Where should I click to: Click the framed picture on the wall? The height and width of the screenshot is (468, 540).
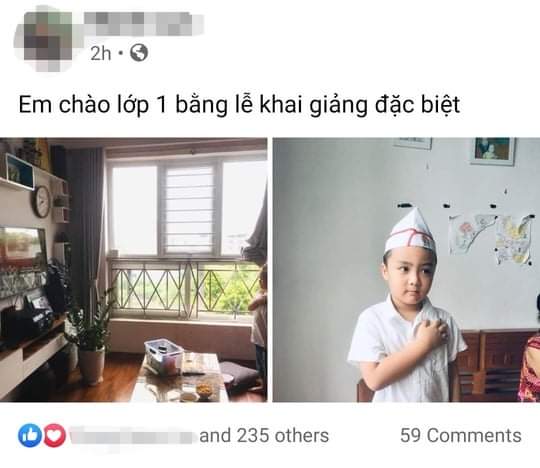click(493, 151)
